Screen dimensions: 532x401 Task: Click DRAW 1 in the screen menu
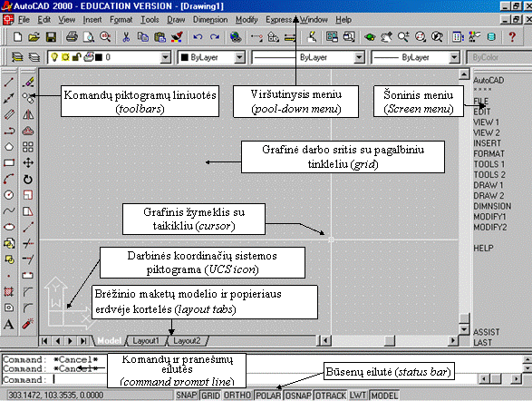click(x=488, y=185)
